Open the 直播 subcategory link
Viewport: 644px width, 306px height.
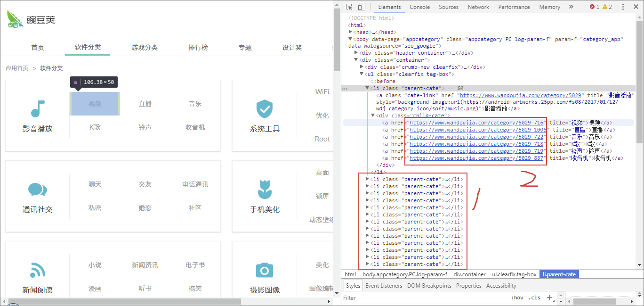145,104
